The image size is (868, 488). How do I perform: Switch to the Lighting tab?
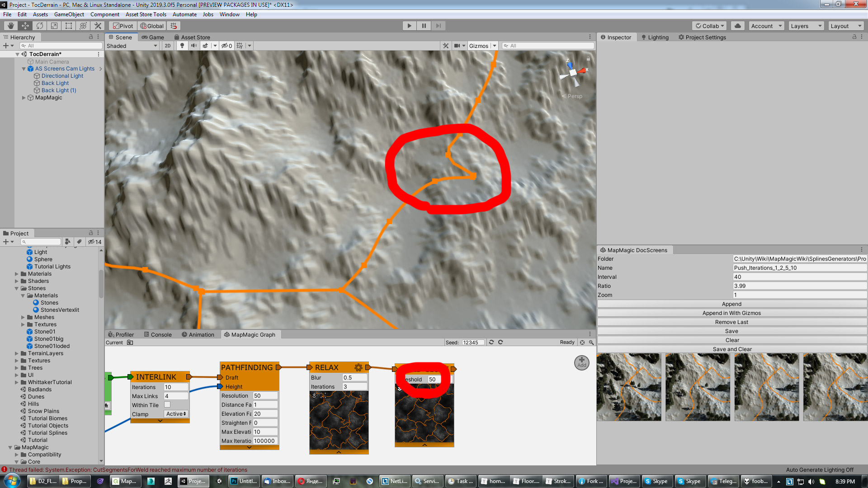tap(655, 37)
